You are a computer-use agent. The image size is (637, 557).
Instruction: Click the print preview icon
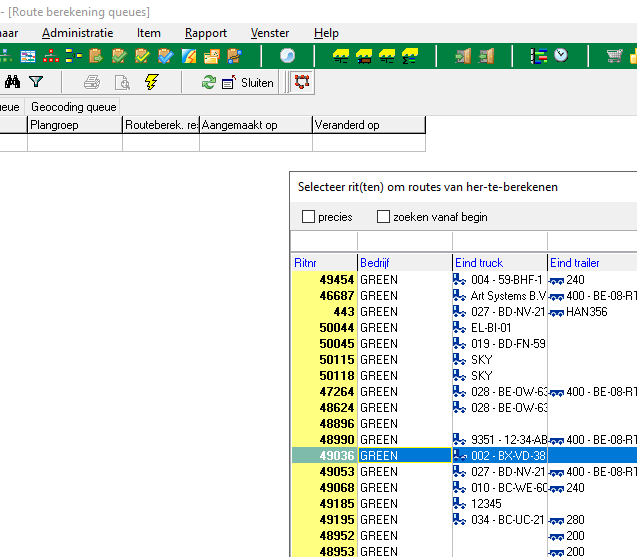(x=122, y=82)
